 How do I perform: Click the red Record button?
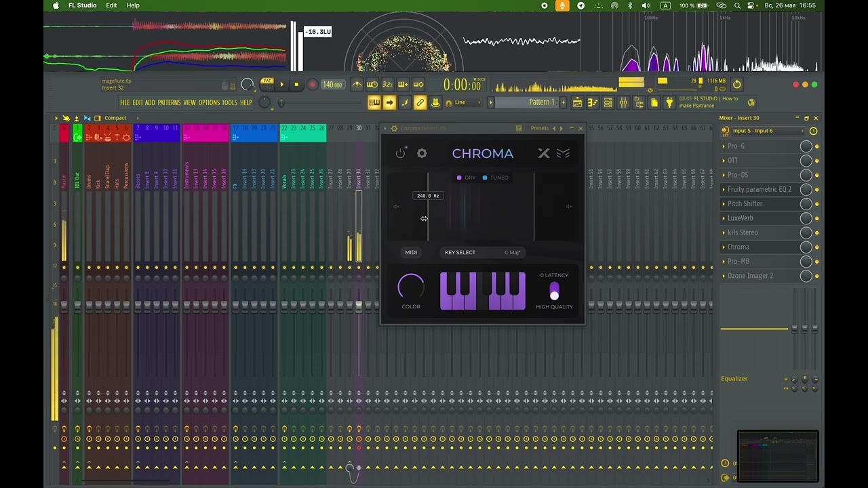pos(312,85)
